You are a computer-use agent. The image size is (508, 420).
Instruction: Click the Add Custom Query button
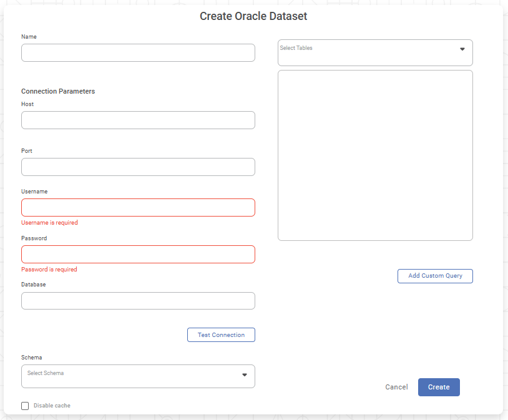point(435,276)
